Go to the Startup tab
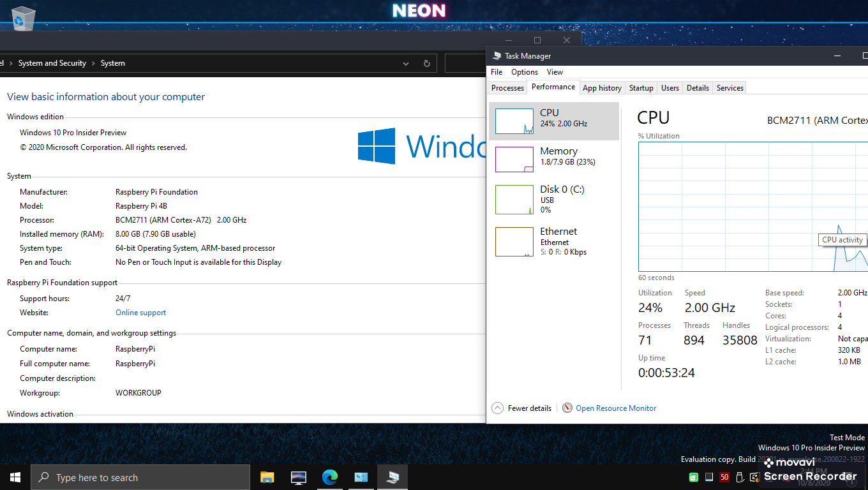Viewport: 868px width, 490px height. (x=641, y=88)
